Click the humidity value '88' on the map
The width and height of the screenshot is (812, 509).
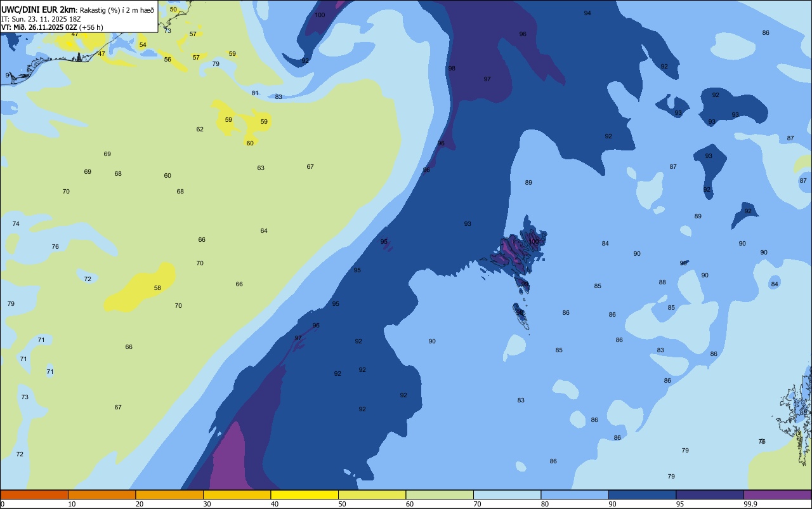coord(662,282)
